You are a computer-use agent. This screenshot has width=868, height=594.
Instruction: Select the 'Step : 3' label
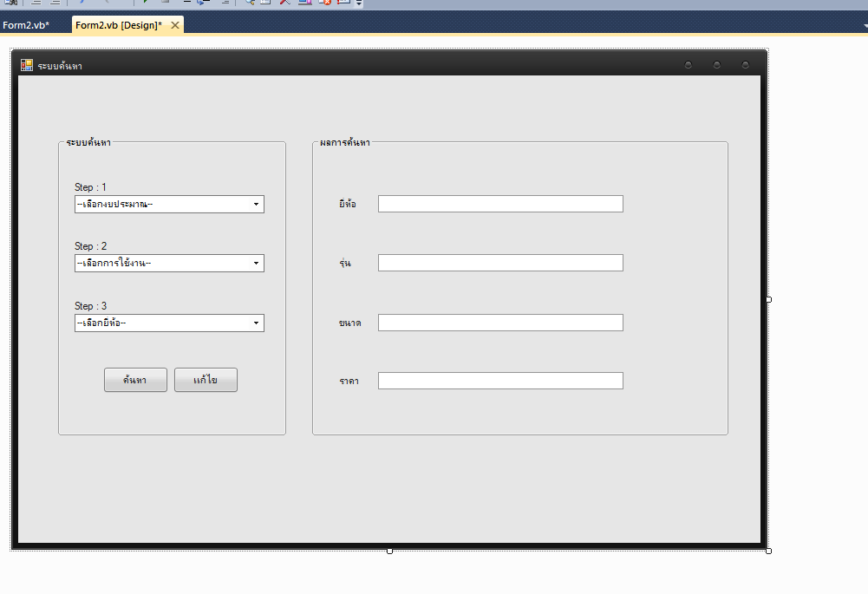(x=91, y=305)
